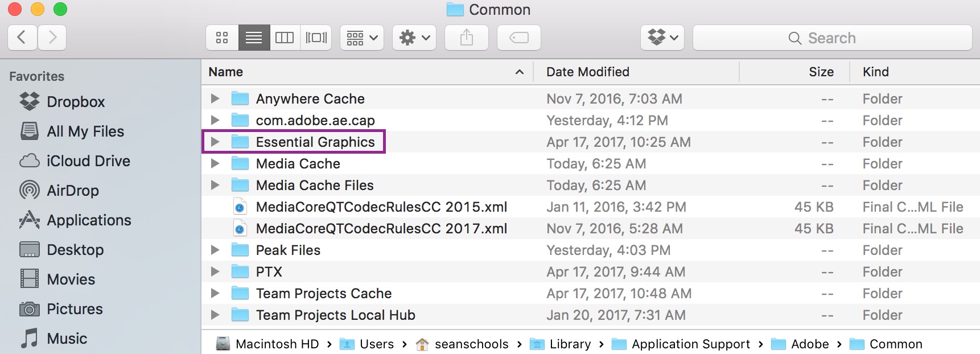Switch to list view
The height and width of the screenshot is (354, 980).
click(254, 38)
